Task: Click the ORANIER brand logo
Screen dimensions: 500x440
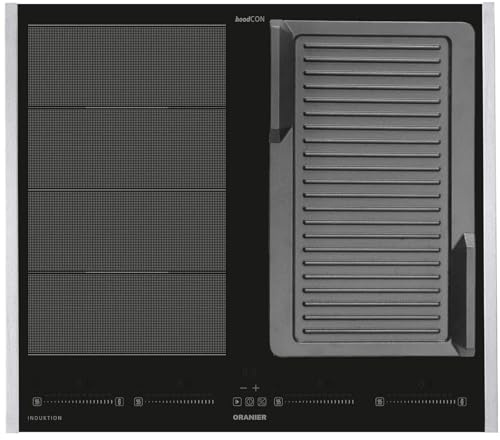Action: [x=250, y=417]
